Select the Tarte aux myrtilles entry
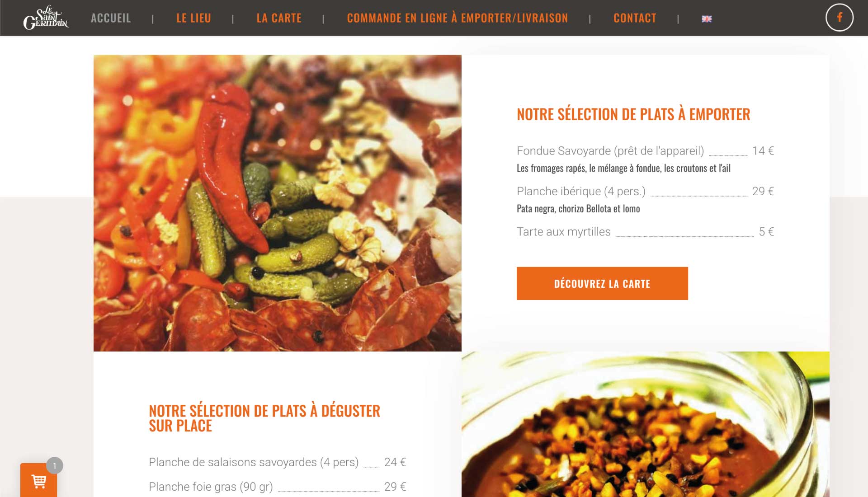Image resolution: width=868 pixels, height=497 pixels. click(x=645, y=232)
